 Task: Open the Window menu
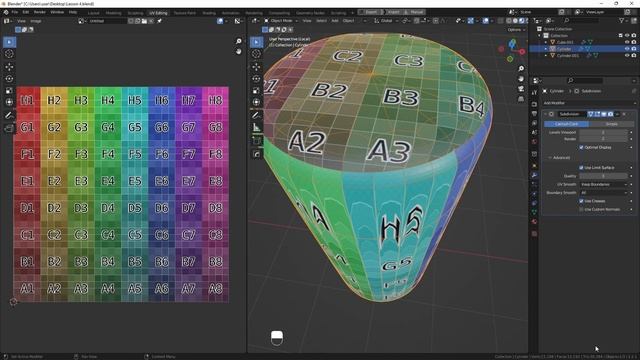(57, 12)
